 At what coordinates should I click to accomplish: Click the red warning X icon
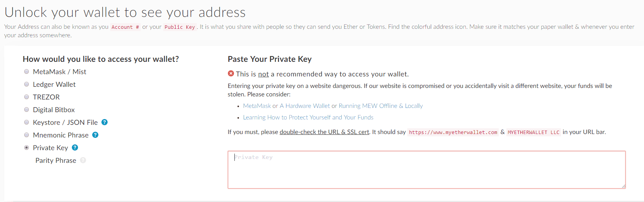(x=231, y=73)
